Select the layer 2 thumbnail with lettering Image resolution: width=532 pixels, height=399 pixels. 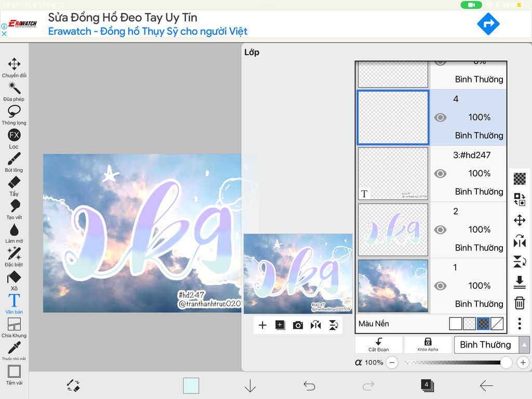[x=393, y=230]
